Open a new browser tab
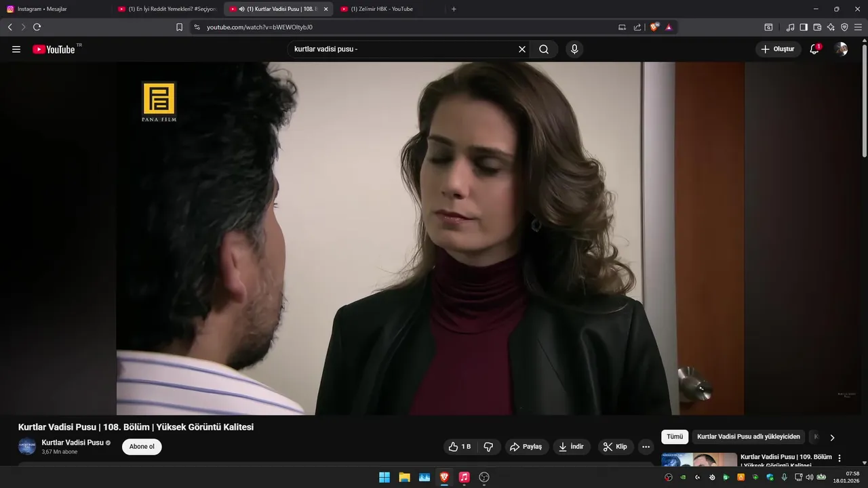The width and height of the screenshot is (868, 488). pyautogui.click(x=454, y=9)
